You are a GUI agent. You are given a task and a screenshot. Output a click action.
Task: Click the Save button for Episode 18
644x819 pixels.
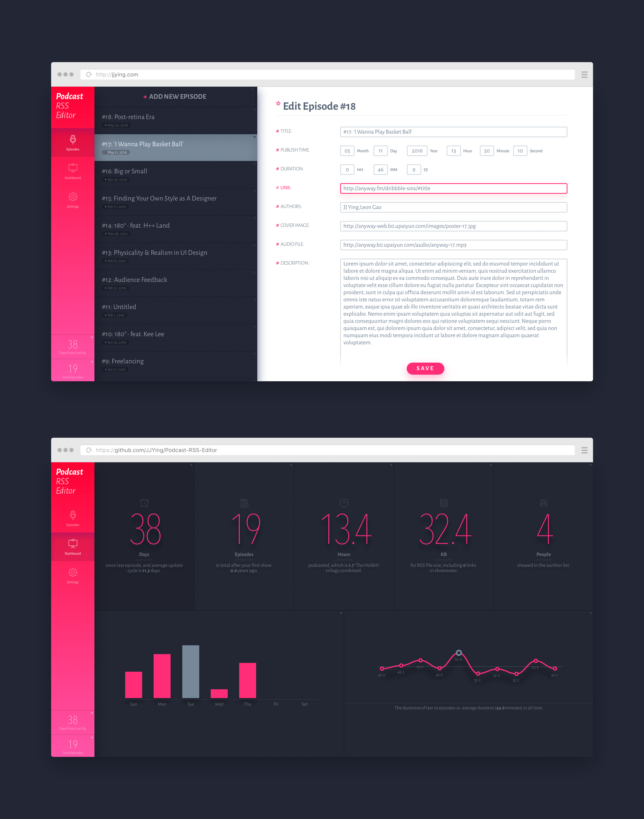click(425, 368)
